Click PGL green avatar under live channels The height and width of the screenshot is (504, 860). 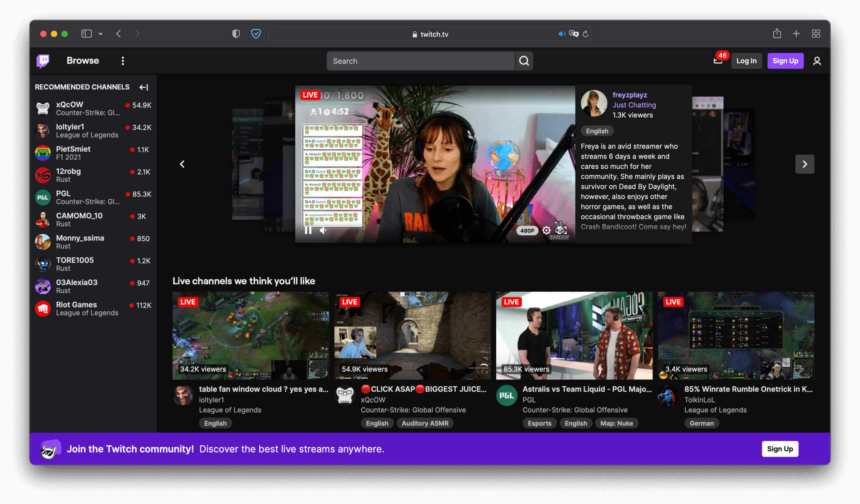tap(507, 396)
